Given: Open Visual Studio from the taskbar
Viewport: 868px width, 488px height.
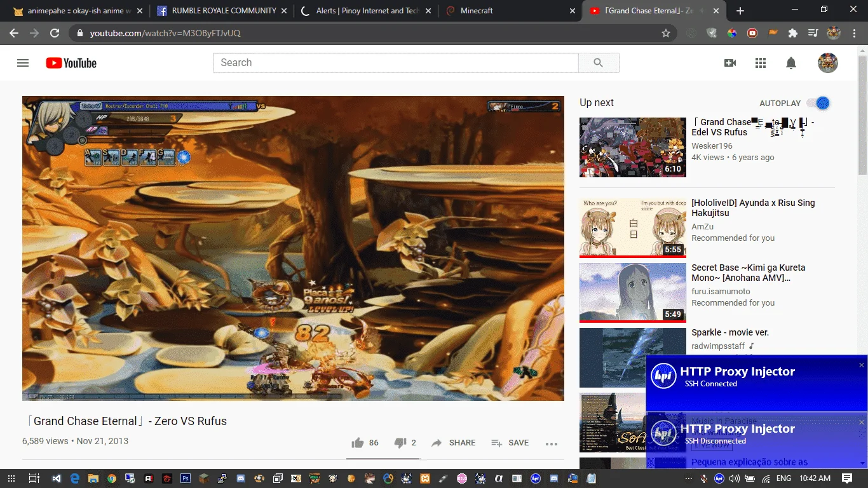Looking at the screenshot, I should click(57, 478).
